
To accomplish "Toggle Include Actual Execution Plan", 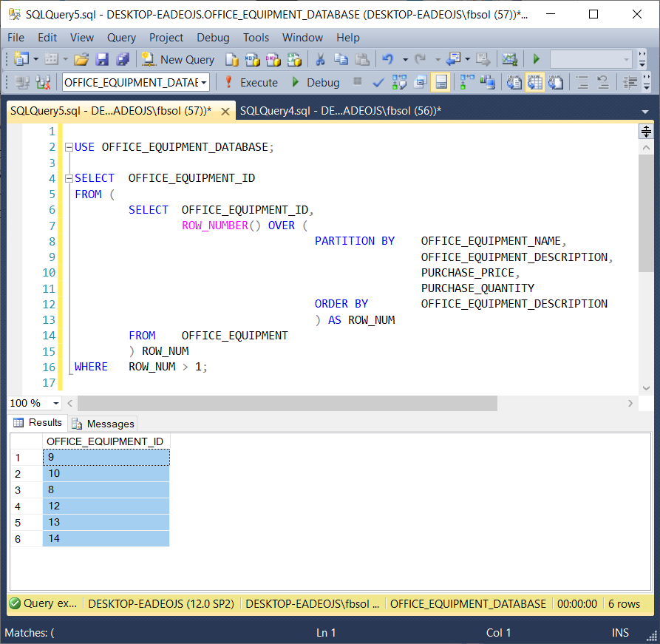I will click(467, 82).
